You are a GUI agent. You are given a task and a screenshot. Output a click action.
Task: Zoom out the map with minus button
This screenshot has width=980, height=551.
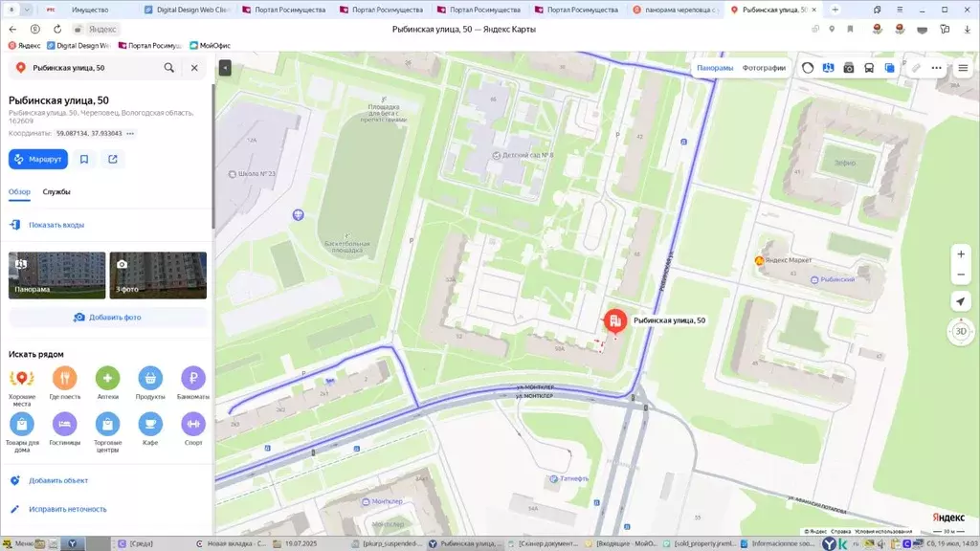click(x=961, y=275)
